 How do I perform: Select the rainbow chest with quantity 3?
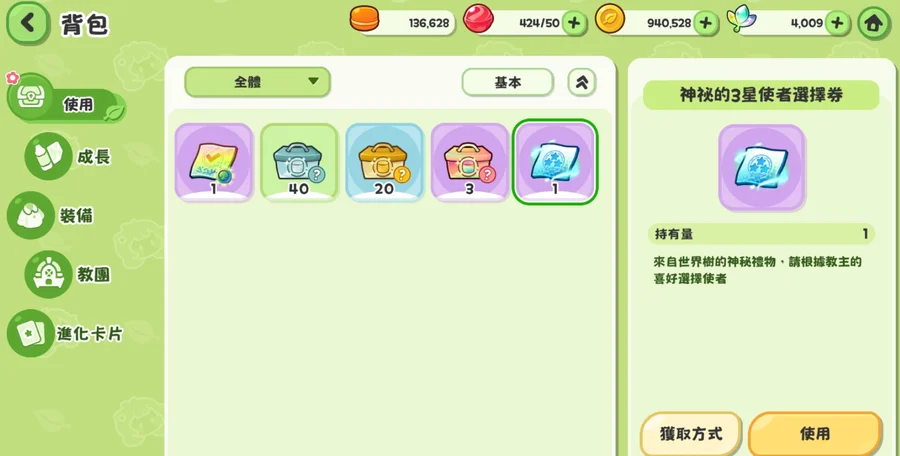pyautogui.click(x=470, y=163)
